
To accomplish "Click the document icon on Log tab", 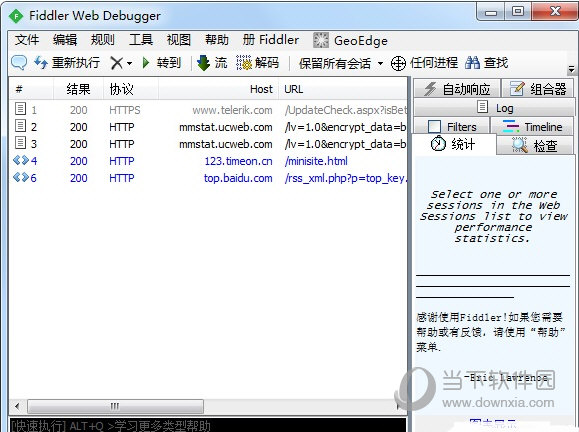I will tap(482, 107).
